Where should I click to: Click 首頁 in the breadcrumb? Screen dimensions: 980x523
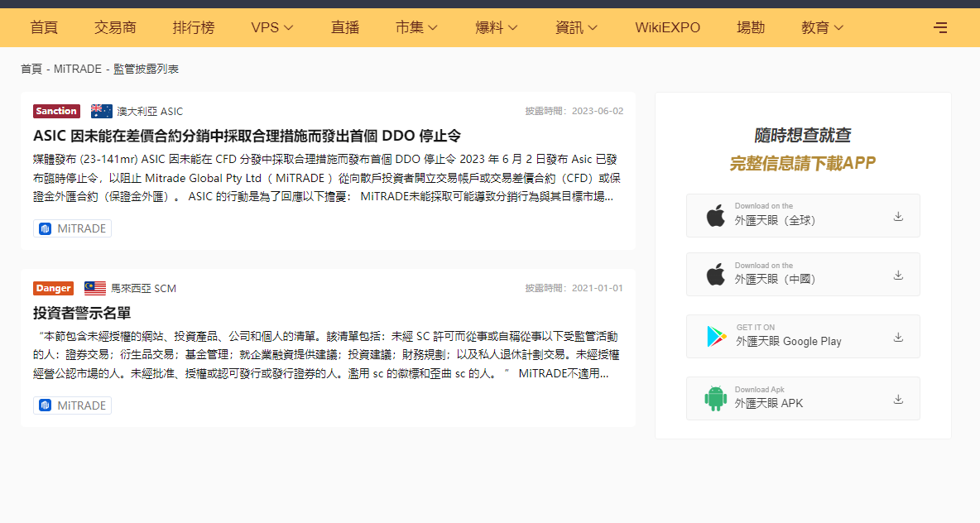[x=31, y=69]
